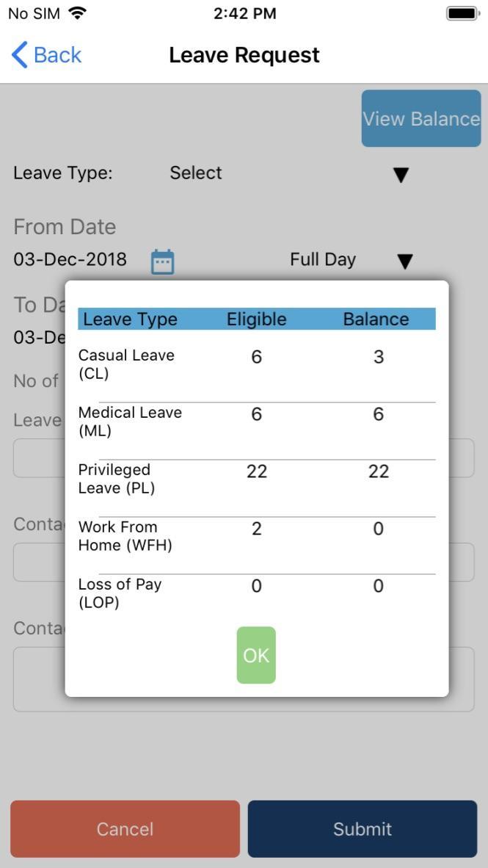
Task: Click the View Balance button
Action: pyautogui.click(x=421, y=118)
